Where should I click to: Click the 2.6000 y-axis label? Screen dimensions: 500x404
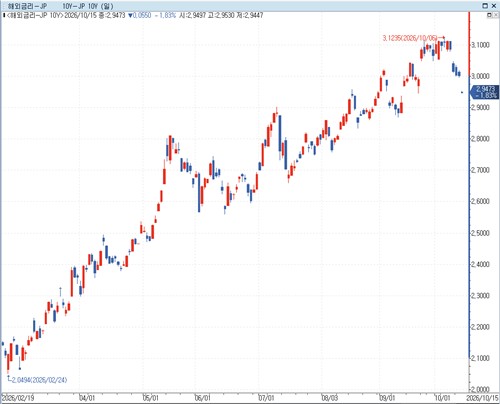point(480,201)
